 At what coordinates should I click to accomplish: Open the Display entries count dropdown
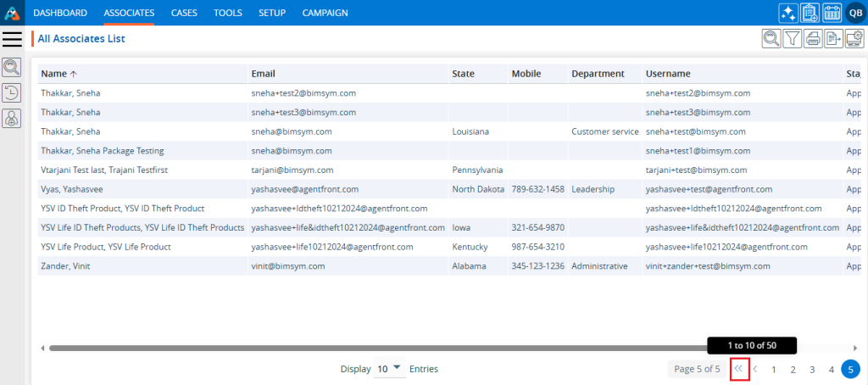[389, 369]
